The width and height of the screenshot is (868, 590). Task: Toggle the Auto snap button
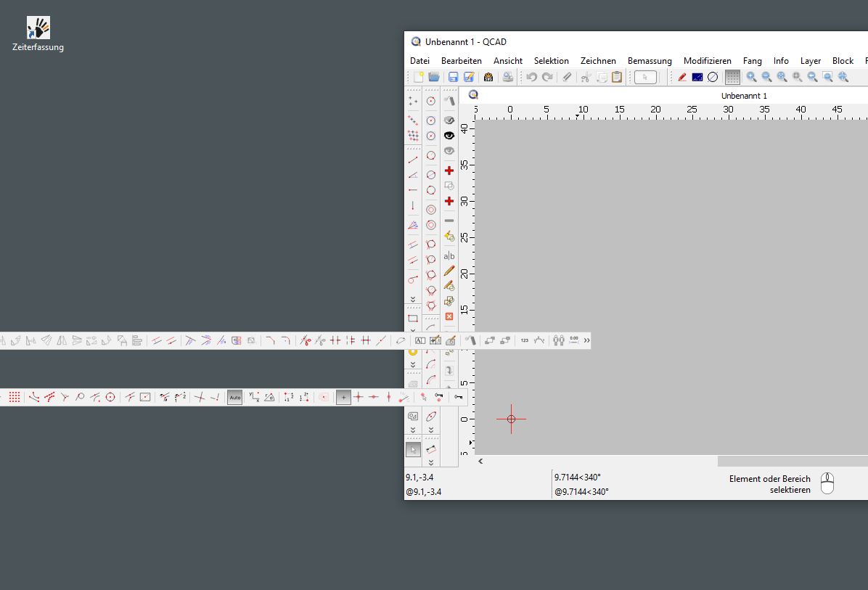234,397
